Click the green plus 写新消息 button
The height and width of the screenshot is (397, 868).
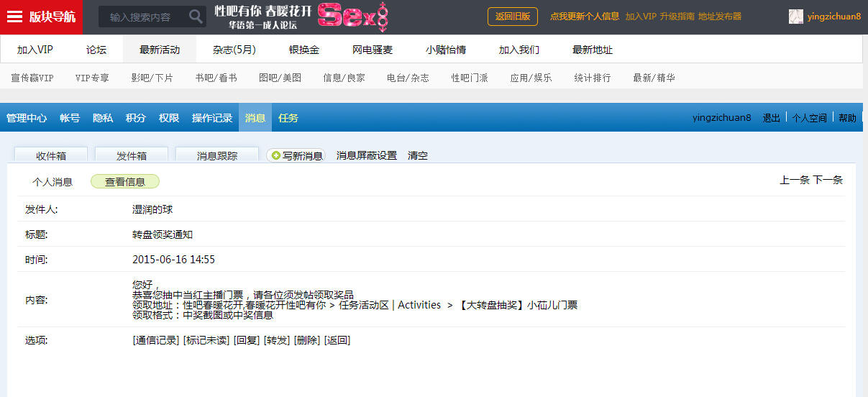point(296,155)
